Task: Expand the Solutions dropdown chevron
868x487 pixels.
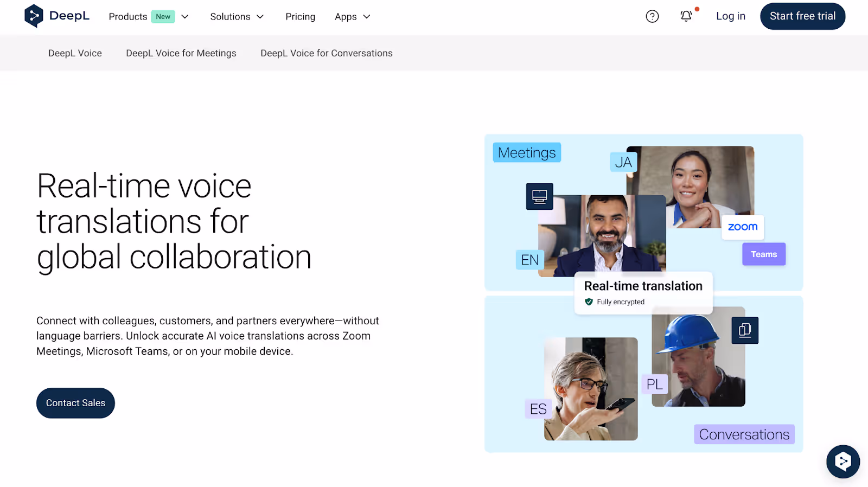Action: (x=260, y=17)
